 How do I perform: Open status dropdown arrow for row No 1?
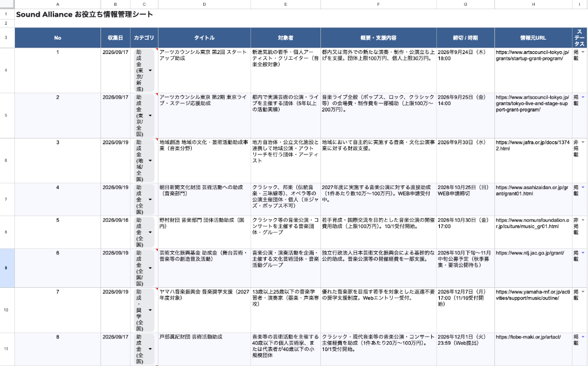point(583,52)
